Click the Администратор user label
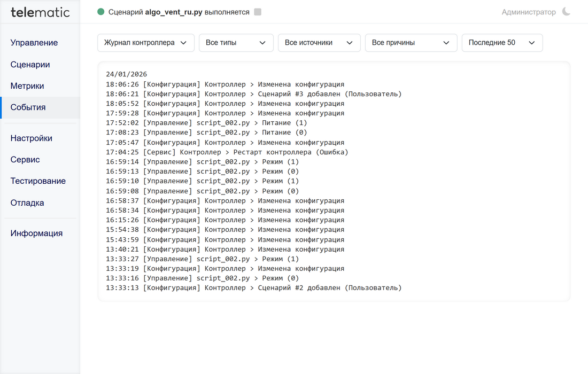Image resolution: width=588 pixels, height=374 pixels. pyautogui.click(x=528, y=12)
